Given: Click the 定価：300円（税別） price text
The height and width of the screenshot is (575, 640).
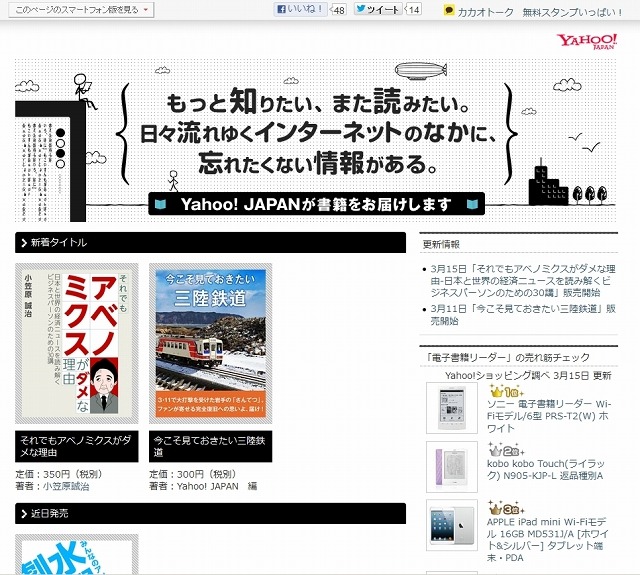Looking at the screenshot, I should pos(193,474).
